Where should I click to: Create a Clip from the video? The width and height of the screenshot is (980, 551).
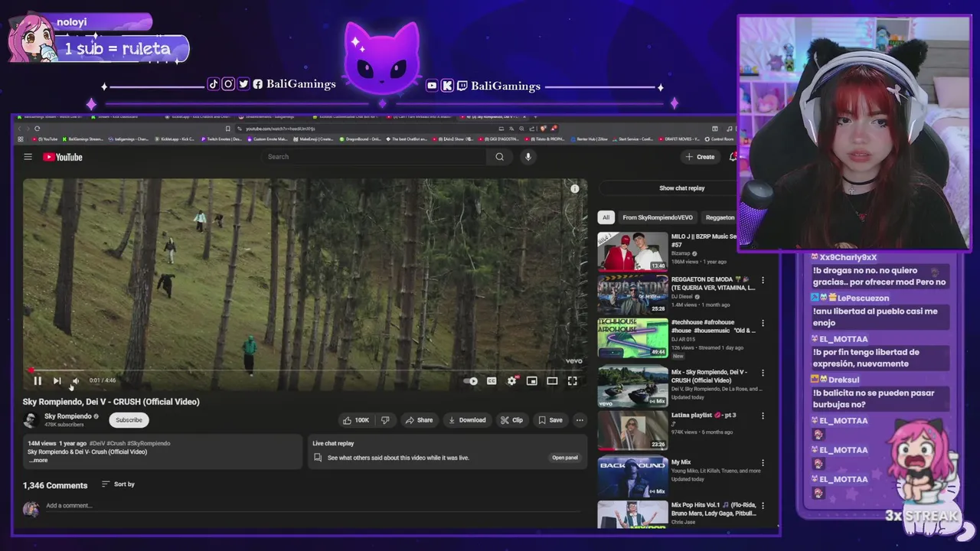tap(511, 420)
